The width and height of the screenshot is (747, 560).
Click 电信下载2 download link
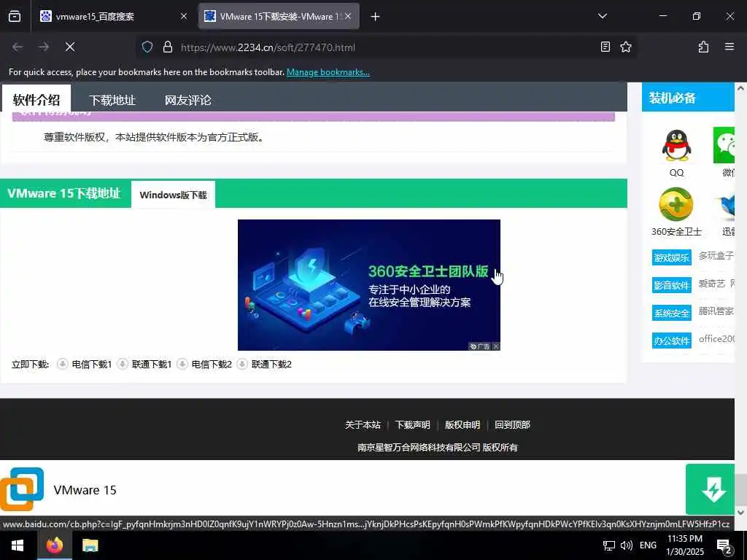[212, 365]
